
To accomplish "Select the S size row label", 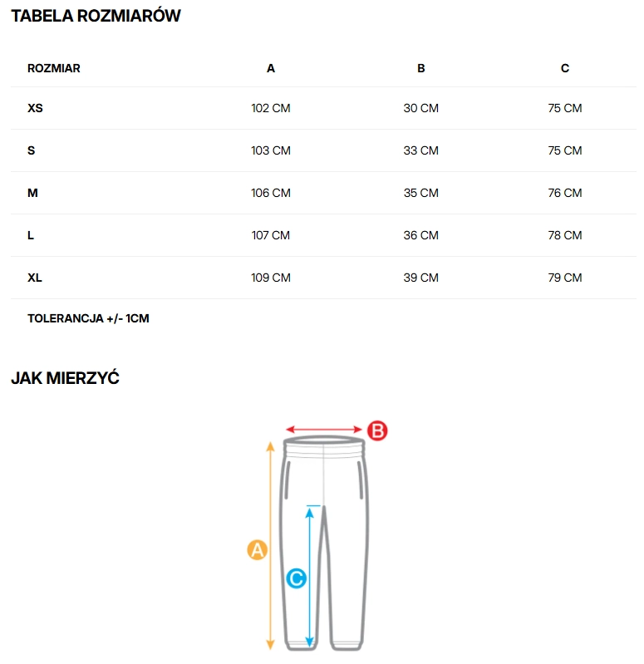I will coord(32,150).
